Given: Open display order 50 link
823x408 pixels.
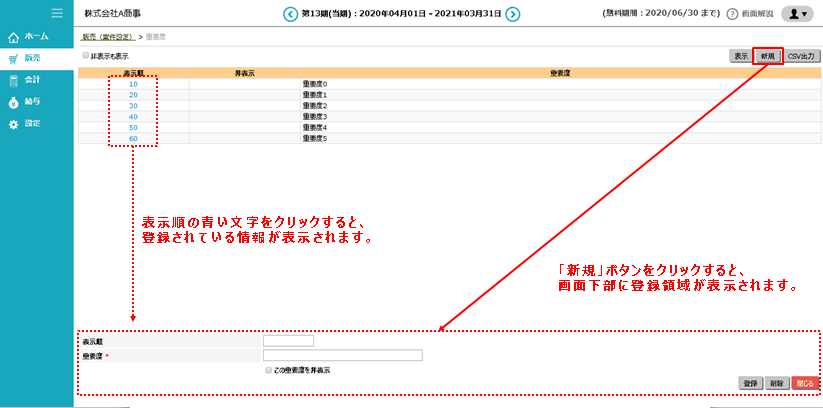Looking at the screenshot, I should (133, 128).
